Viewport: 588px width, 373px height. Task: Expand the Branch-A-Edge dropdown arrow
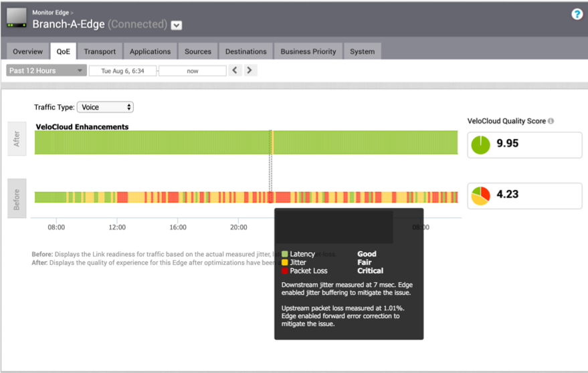[176, 25]
